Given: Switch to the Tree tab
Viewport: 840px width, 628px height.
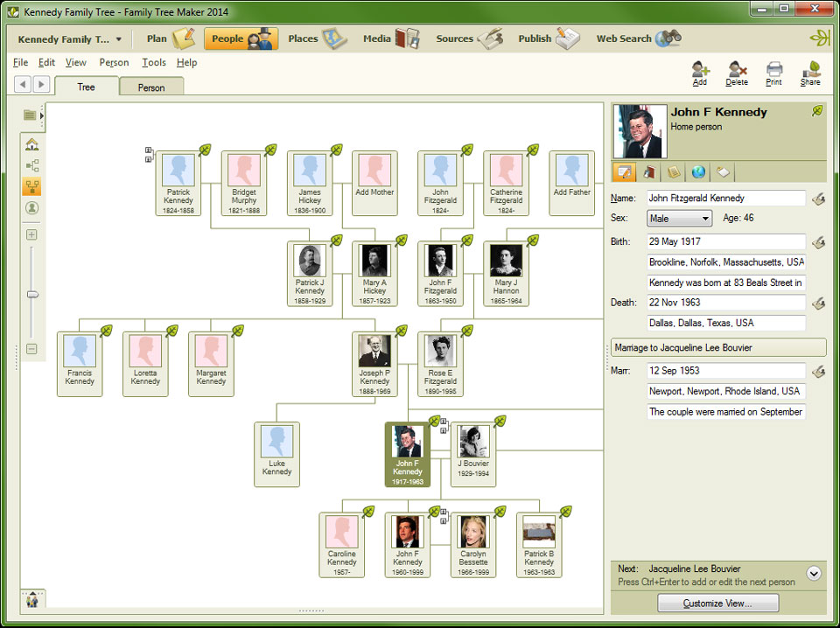Looking at the screenshot, I should [87, 87].
